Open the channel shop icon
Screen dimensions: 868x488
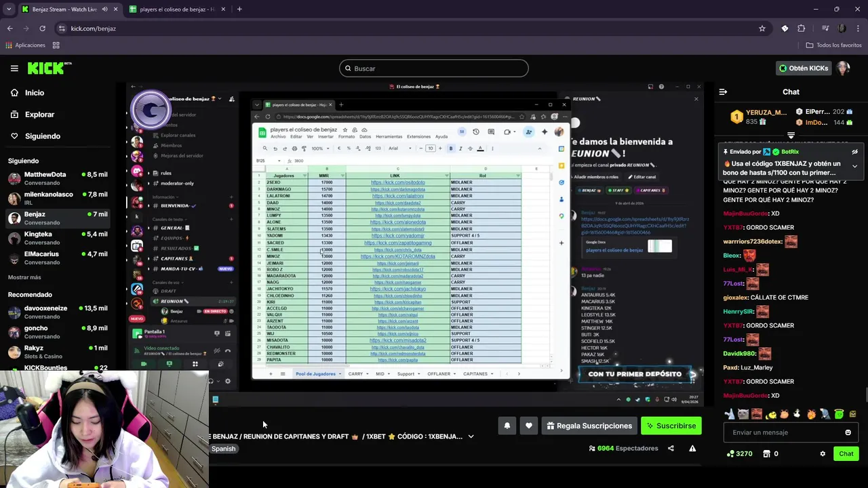pos(766,453)
